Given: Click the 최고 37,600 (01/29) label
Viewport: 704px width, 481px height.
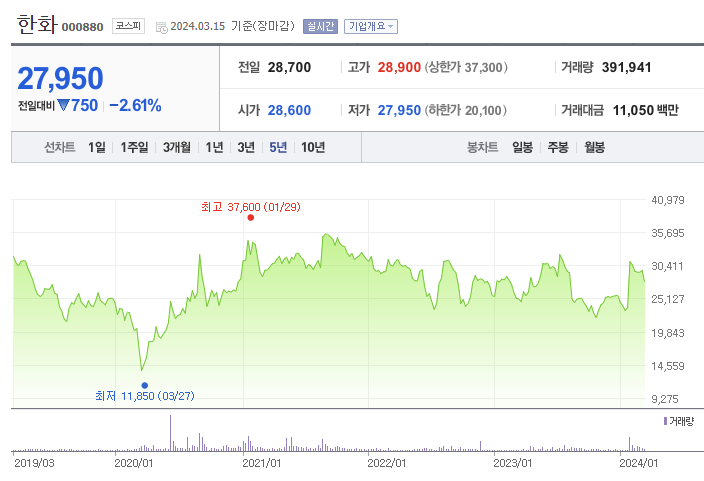Looking at the screenshot, I should (x=251, y=207).
